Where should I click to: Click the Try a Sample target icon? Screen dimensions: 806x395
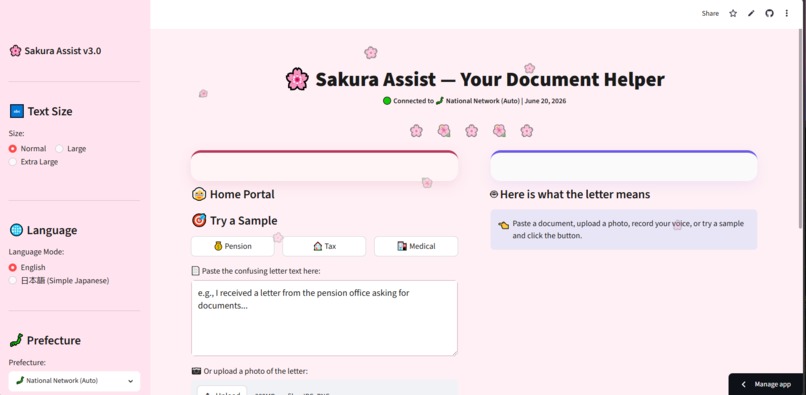tap(199, 221)
